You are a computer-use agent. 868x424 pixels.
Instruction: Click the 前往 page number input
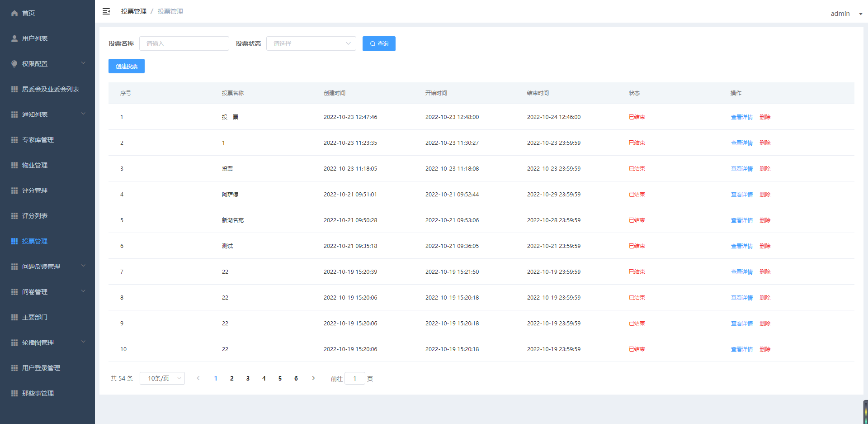click(x=355, y=378)
